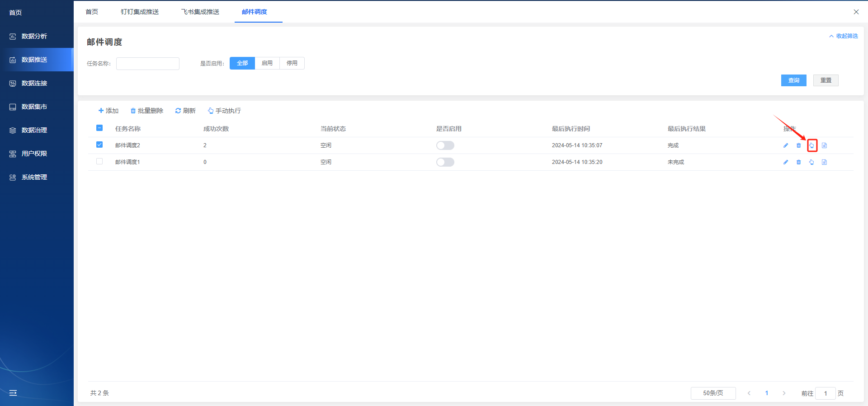Go to previous page arrow
This screenshot has width=868, height=406.
click(749, 393)
